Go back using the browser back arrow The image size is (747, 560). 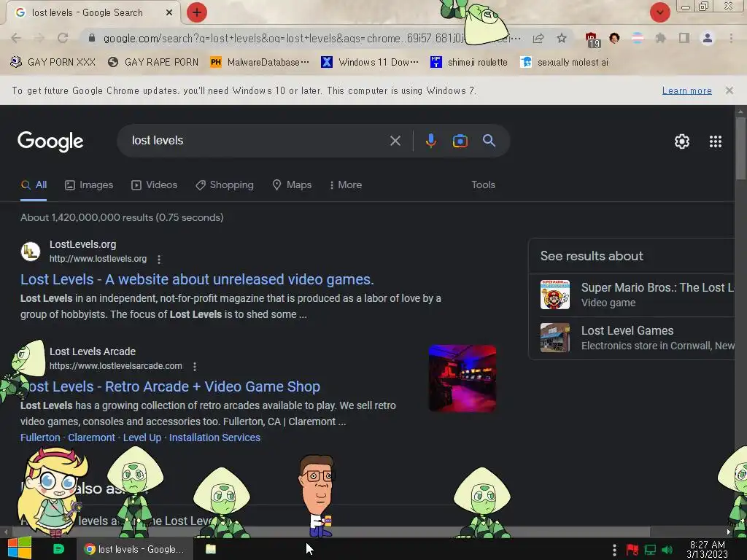click(16, 38)
